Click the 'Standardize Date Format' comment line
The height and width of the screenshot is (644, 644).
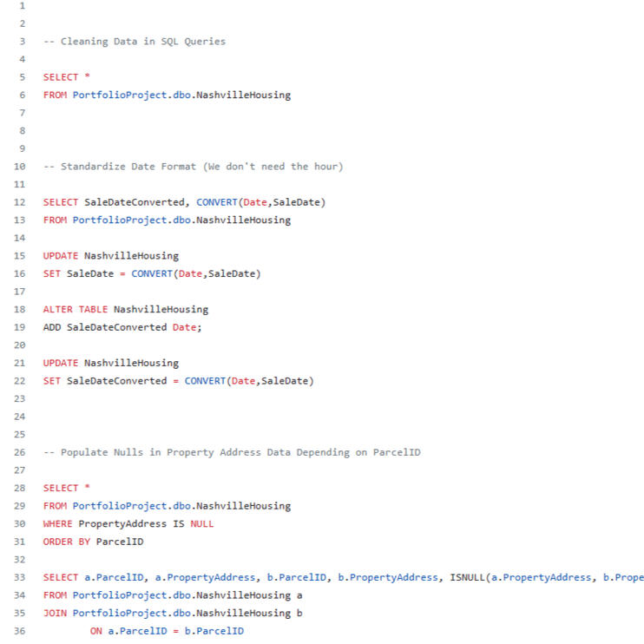[193, 167]
